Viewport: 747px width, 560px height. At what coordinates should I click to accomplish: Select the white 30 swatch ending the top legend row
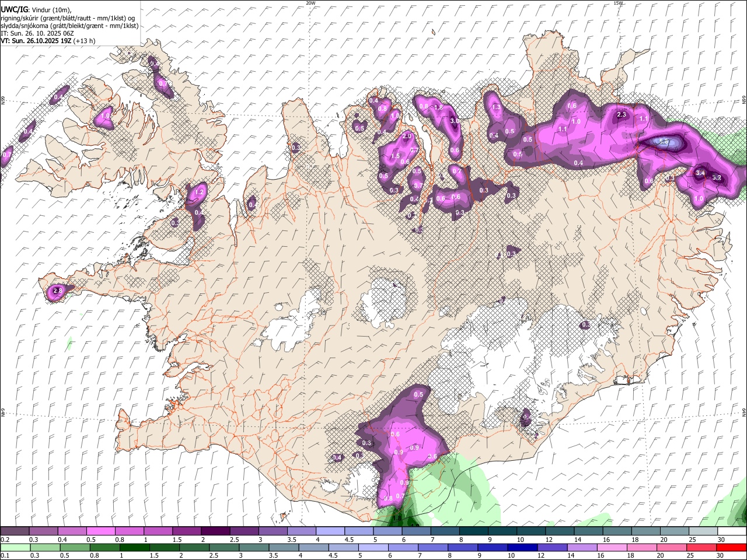(732, 531)
